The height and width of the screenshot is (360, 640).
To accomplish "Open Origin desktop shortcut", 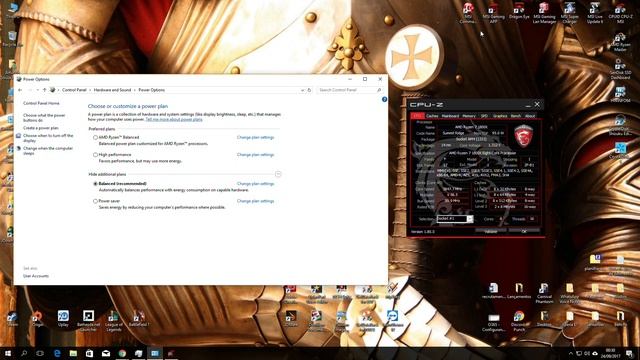I will (x=38, y=319).
